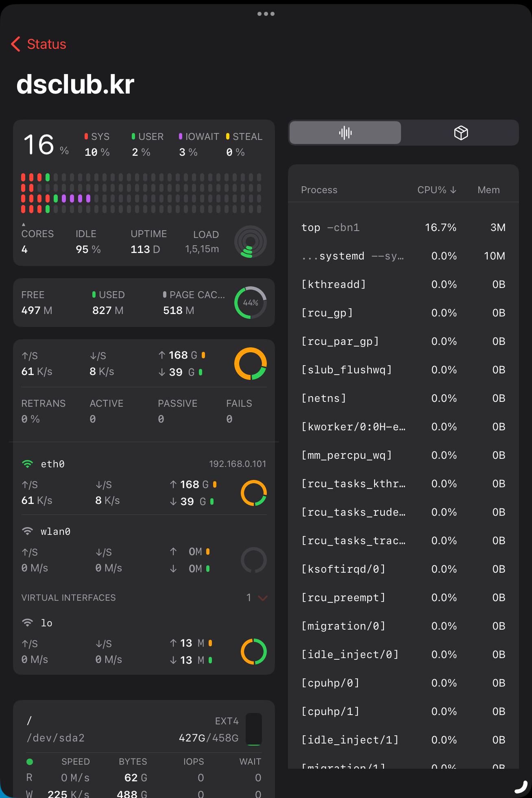The width and height of the screenshot is (532, 798).
Task: Click the Mem column header
Action: 488,190
